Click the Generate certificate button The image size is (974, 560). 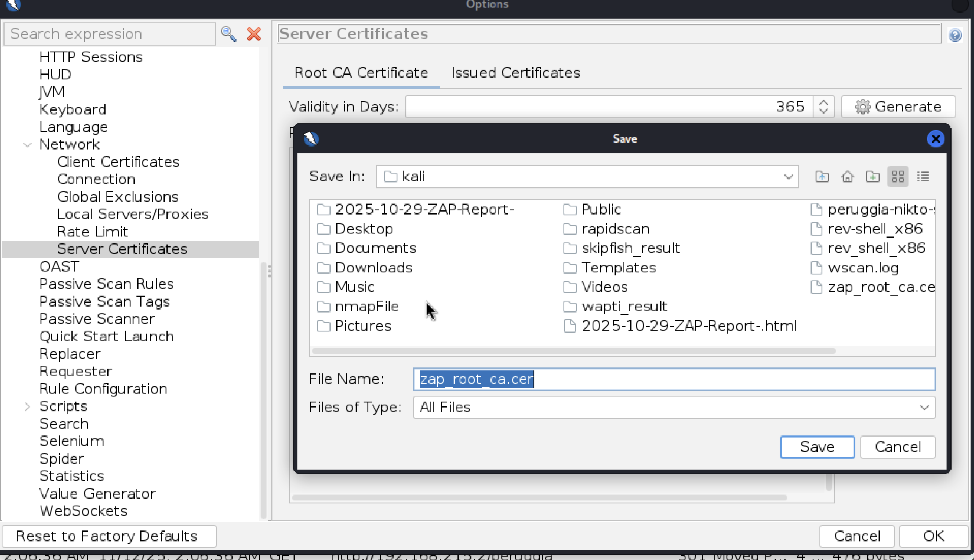898,106
